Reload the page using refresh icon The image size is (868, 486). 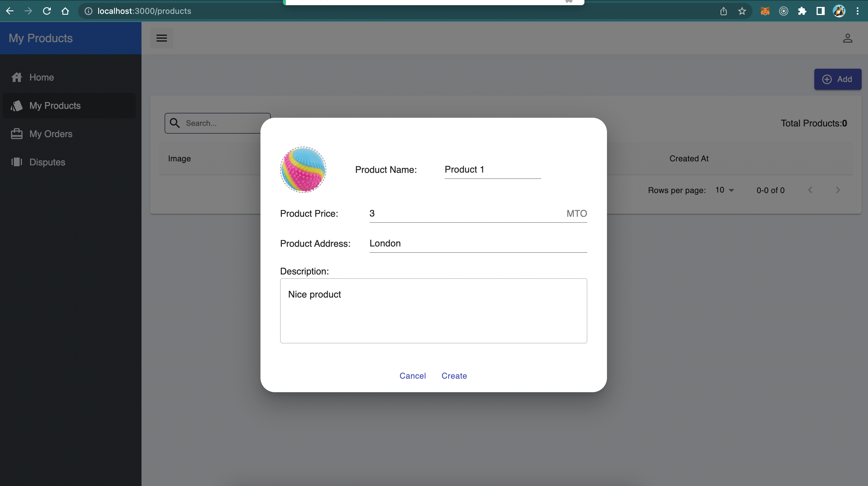click(x=47, y=11)
